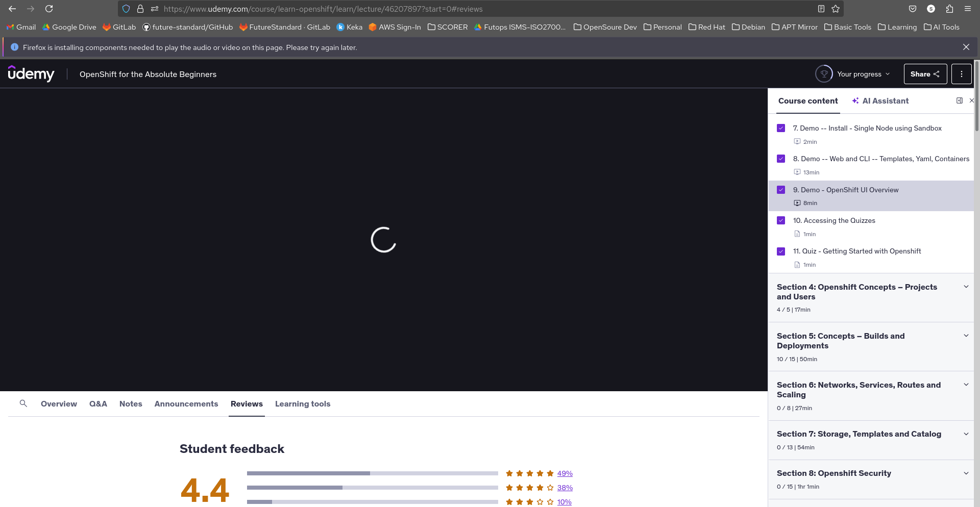Click the info icon in notification bar
Viewport: 980px width, 507px height.
(x=14, y=47)
